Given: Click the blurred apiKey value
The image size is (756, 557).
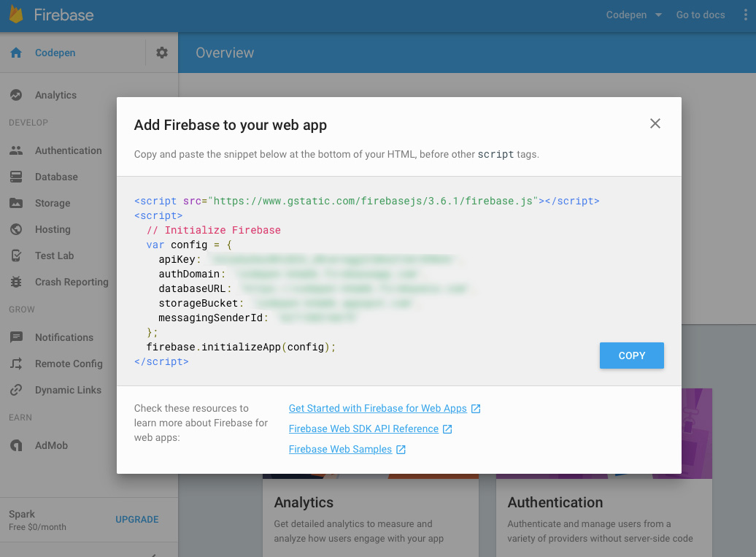Looking at the screenshot, I should [333, 259].
